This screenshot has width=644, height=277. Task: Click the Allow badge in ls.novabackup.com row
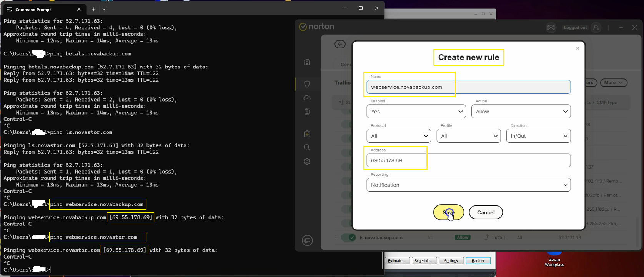click(463, 237)
